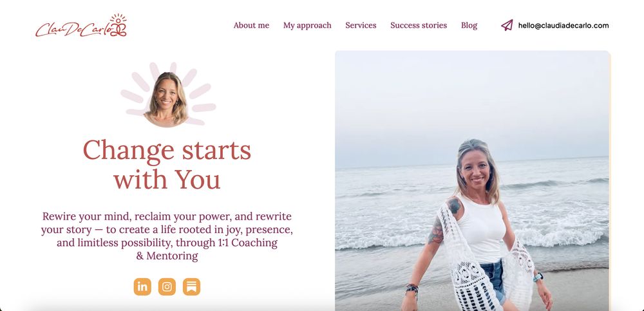644x311 pixels.
Task: Open the Instagram social icon
Action: (167, 287)
